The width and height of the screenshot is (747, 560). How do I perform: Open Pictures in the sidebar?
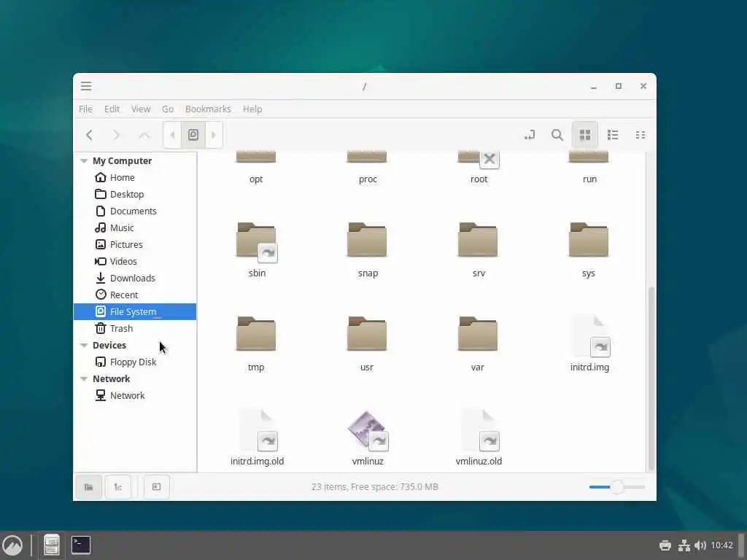(x=135, y=245)
